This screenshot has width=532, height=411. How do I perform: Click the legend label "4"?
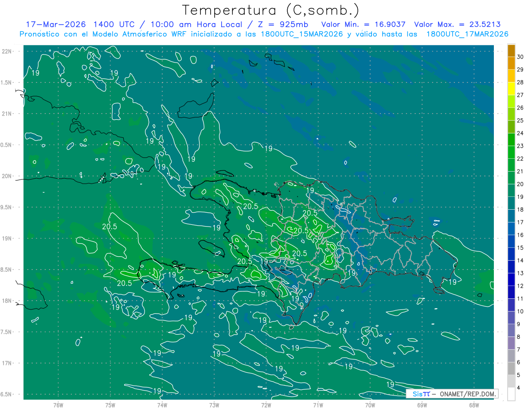point(519,388)
